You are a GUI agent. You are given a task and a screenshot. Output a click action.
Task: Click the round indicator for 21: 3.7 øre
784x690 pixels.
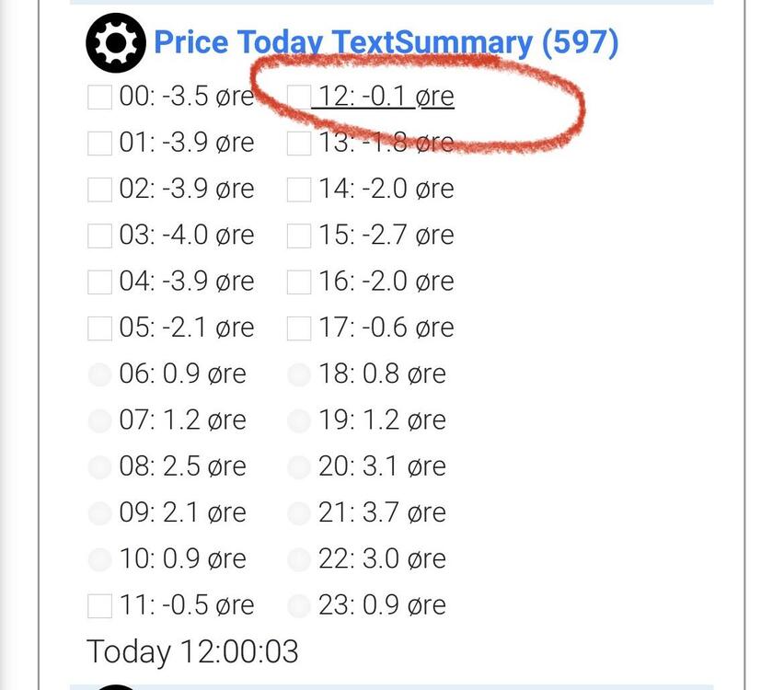click(x=299, y=512)
